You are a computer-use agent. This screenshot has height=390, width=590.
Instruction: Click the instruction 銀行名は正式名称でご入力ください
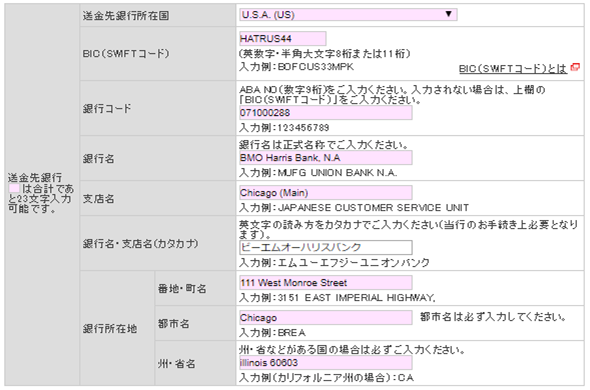[324, 145]
